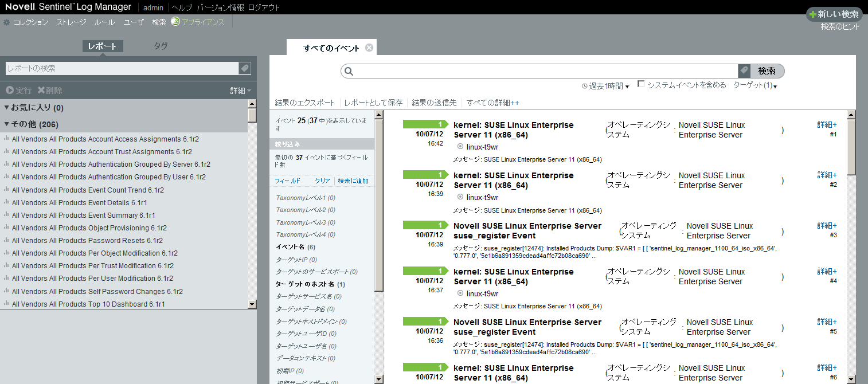The height and width of the screenshot is (384, 868).
Task: Click the play icon next to 実行
Action: click(10, 91)
